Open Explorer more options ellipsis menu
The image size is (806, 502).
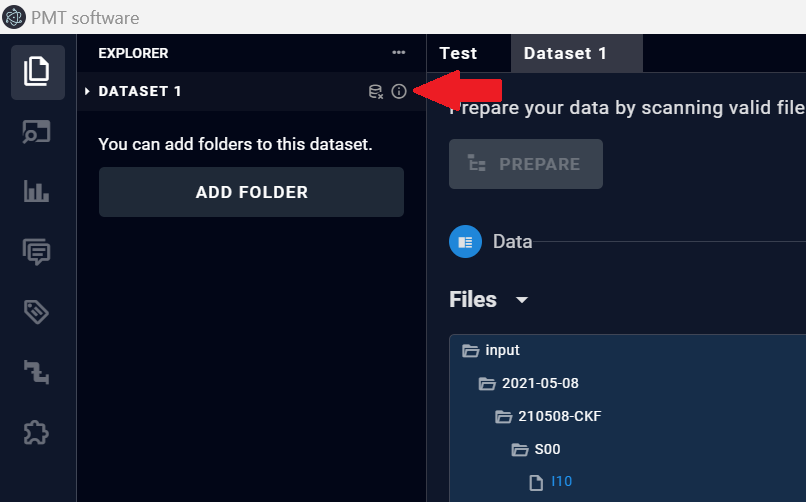point(399,53)
